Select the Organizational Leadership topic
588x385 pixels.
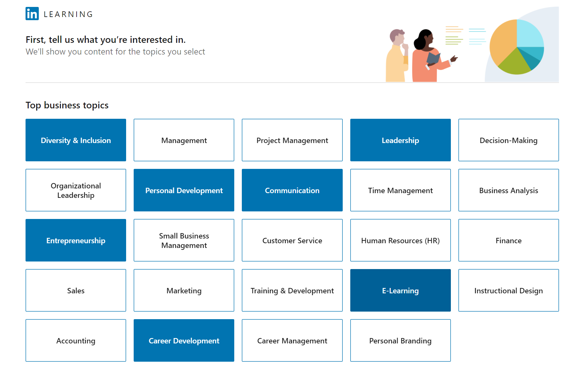(x=76, y=190)
